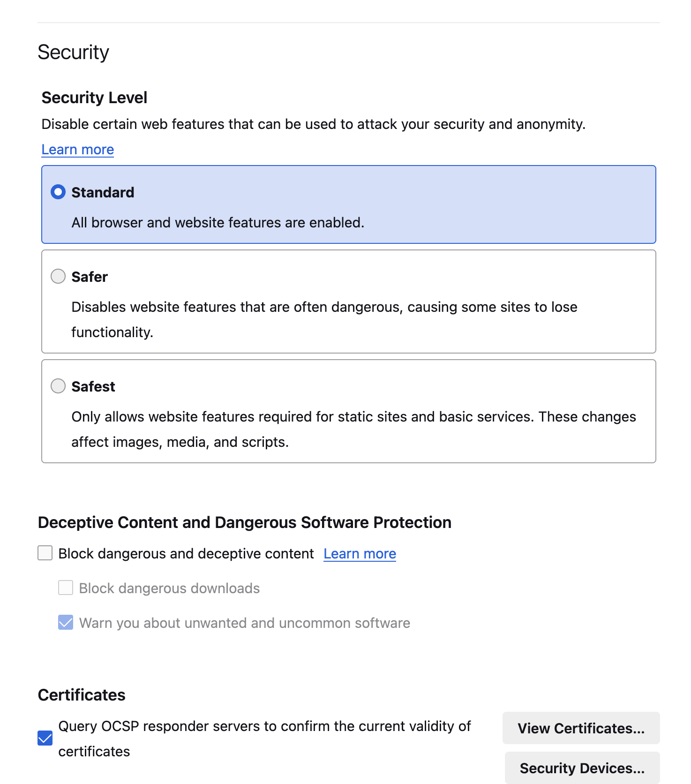Click the Deceptive Content and Dangerous Software heading

coord(244,522)
